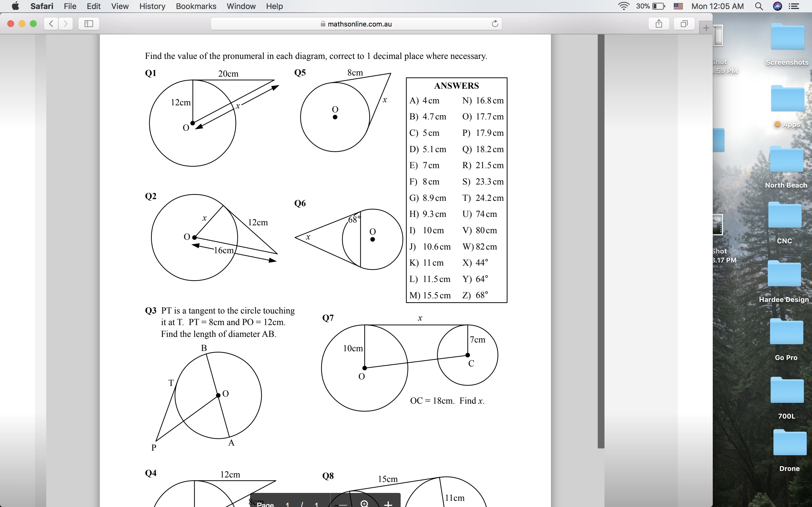
Task: Open the Bookmarks menu
Action: click(x=196, y=6)
